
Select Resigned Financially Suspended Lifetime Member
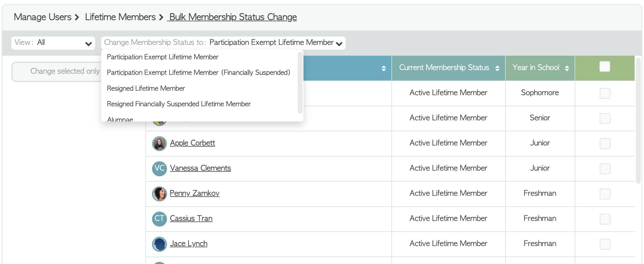pos(179,104)
